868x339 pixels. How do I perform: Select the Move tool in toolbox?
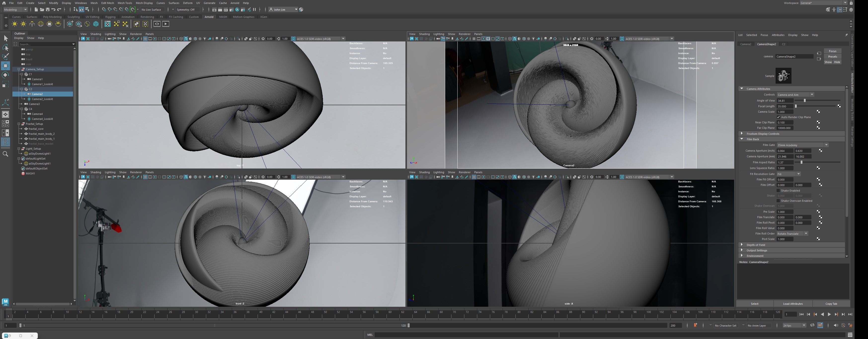point(5,66)
